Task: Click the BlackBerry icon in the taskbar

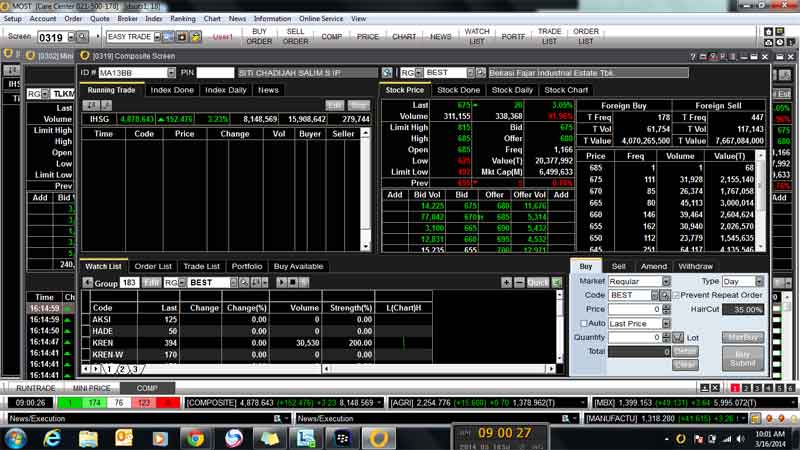Action: point(341,437)
